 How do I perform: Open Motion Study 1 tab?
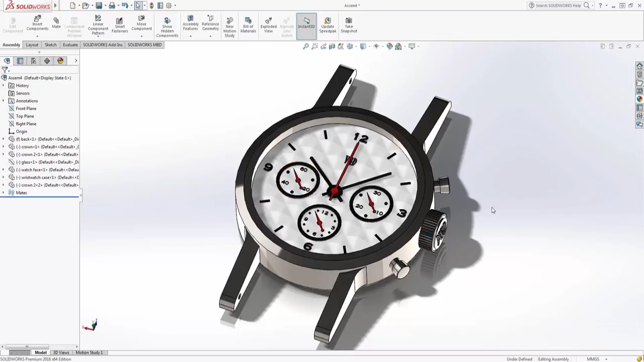(x=89, y=352)
